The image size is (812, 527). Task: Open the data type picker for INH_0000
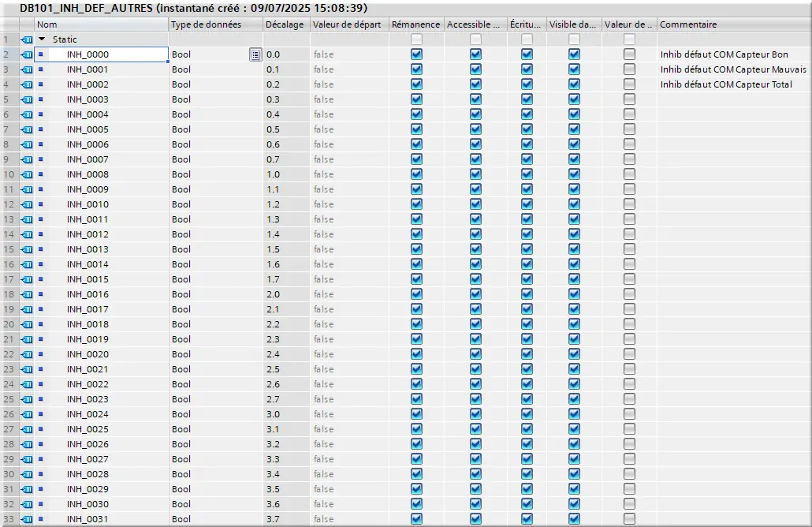tap(255, 54)
